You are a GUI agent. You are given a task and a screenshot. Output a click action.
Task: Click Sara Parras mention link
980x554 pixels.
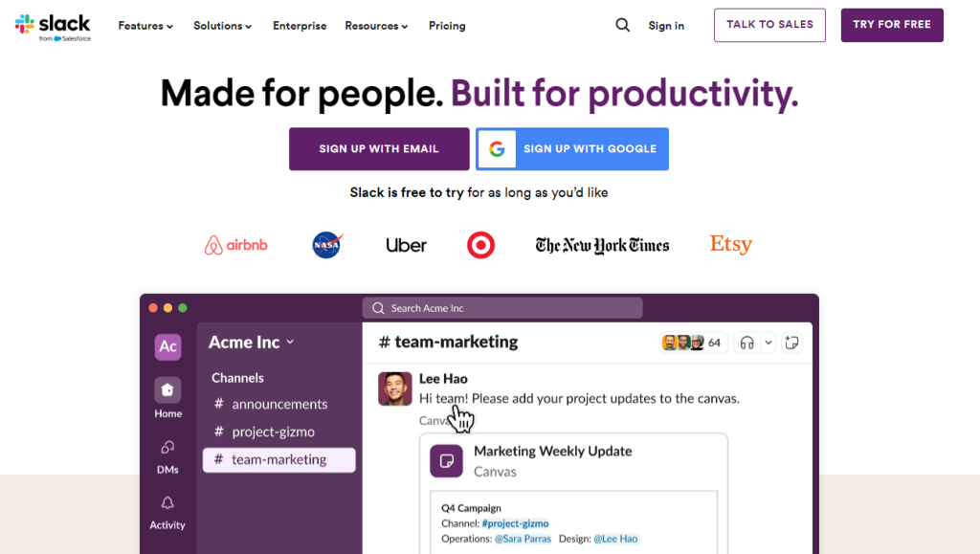coord(524,539)
